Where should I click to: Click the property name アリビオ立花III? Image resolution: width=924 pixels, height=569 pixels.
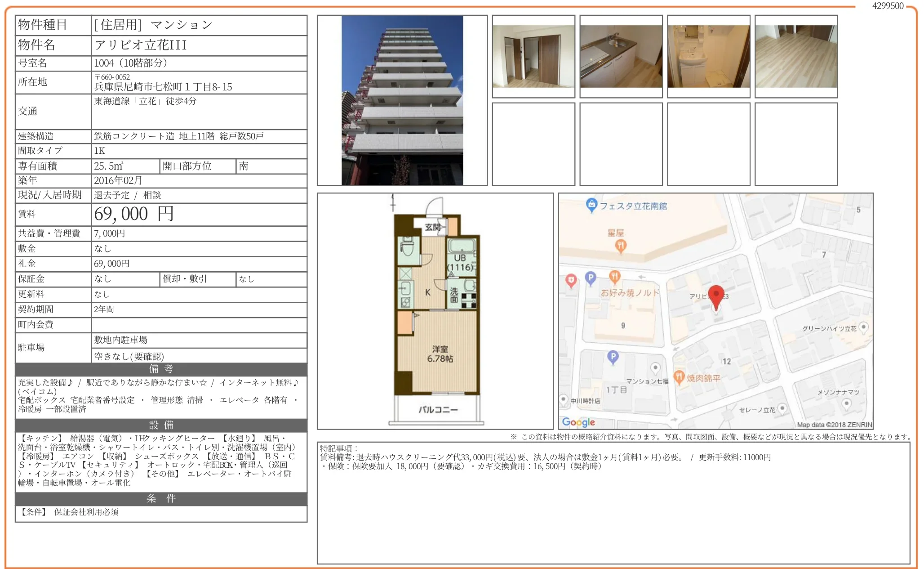coord(140,45)
